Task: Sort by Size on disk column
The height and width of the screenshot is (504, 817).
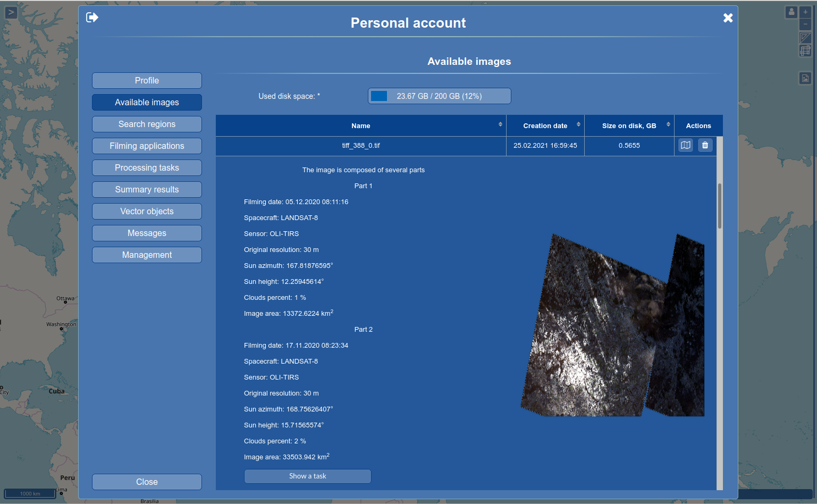Action: point(668,125)
